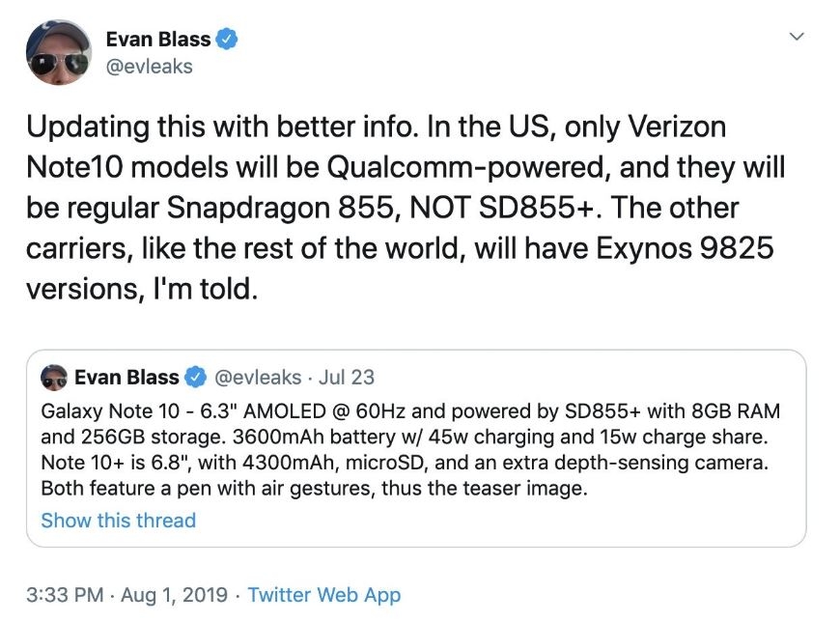840x622 pixels.
Task: Open Evan Blass's large profile avatar
Action: click(59, 52)
